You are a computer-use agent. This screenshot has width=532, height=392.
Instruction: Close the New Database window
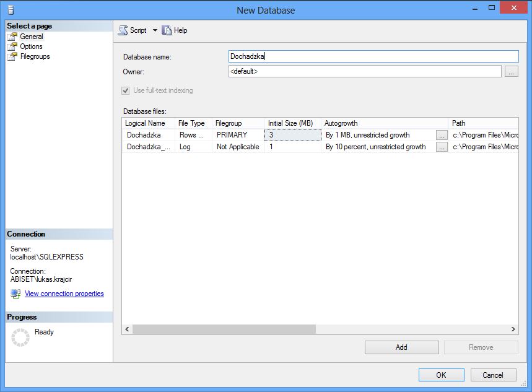point(514,8)
